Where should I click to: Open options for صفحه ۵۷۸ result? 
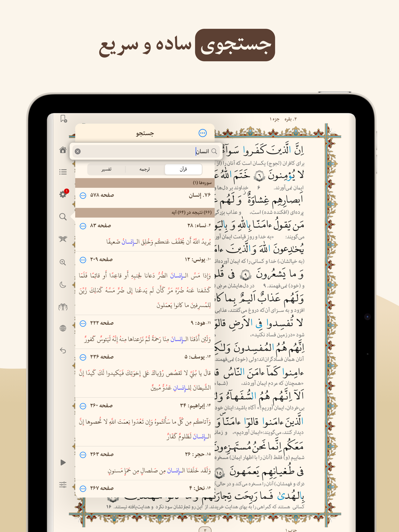point(83,195)
